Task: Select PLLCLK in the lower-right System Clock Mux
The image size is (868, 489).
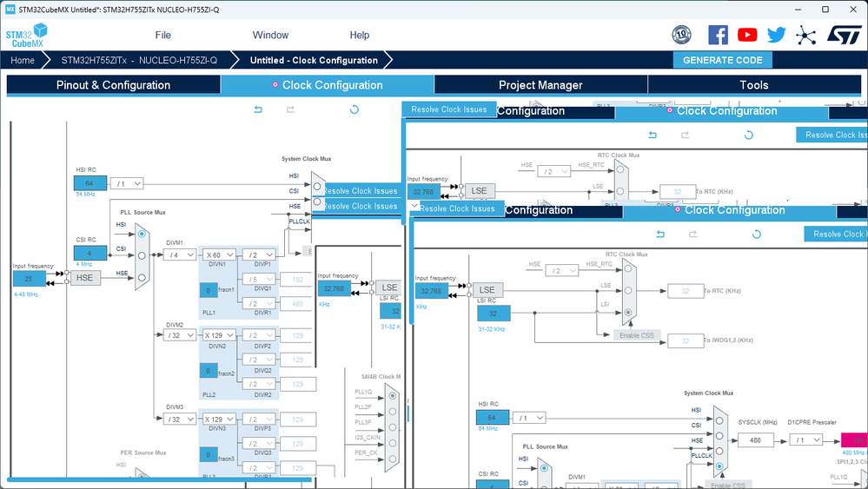Action: tap(719, 466)
